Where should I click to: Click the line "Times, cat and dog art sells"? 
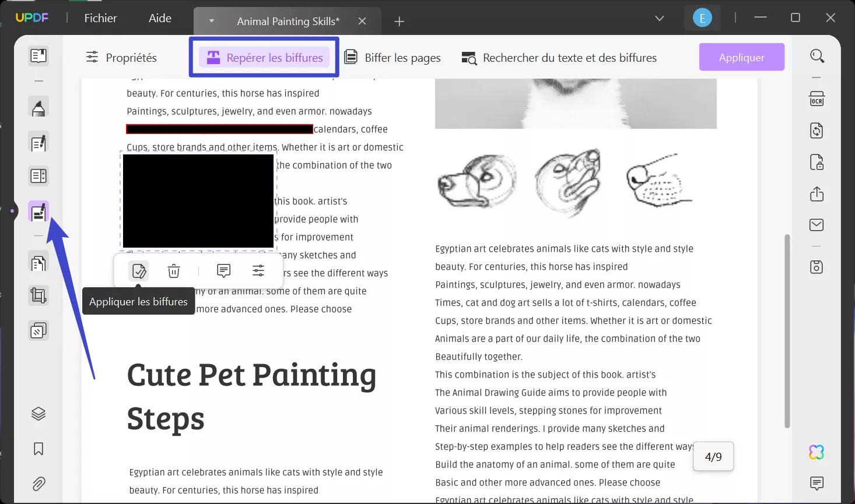tap(566, 303)
